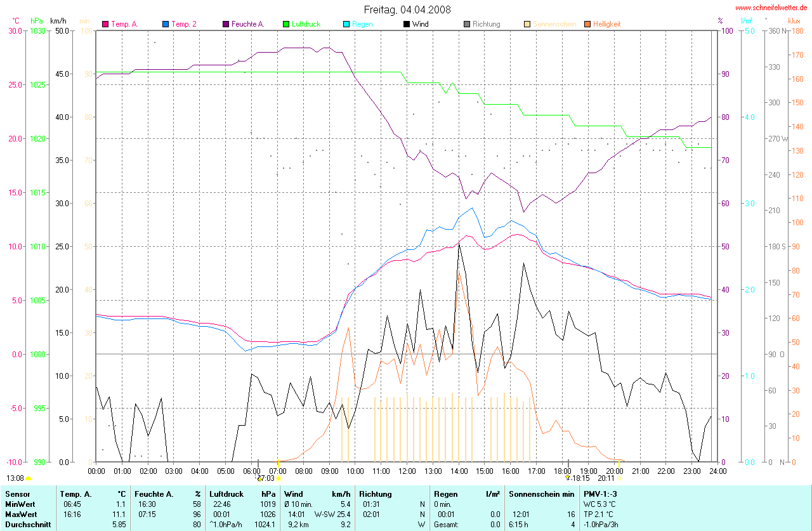Click the 9,2 km wind run cell
This screenshot has width=812, height=531.
click(297, 524)
